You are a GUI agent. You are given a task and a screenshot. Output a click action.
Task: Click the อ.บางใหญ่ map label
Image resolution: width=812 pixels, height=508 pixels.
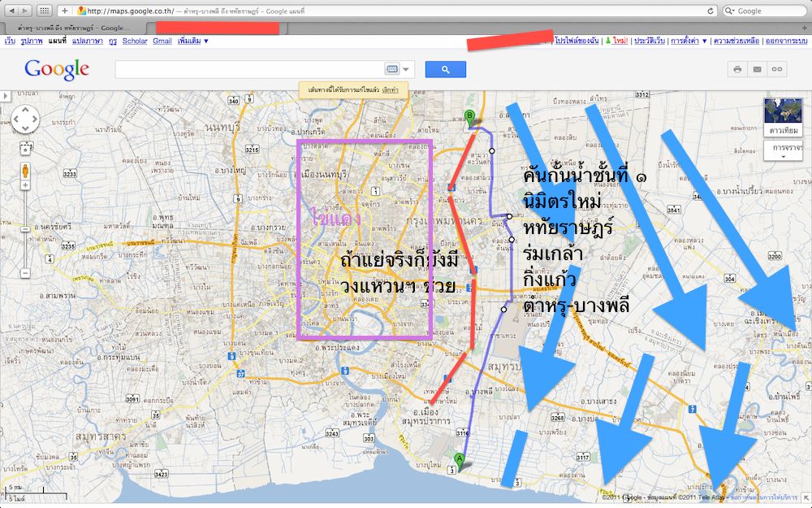[x=230, y=170]
